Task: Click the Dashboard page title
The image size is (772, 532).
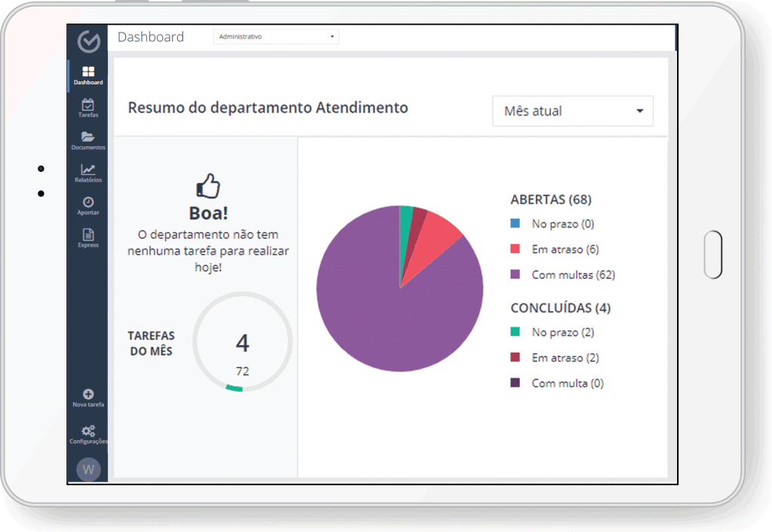Action: tap(151, 37)
